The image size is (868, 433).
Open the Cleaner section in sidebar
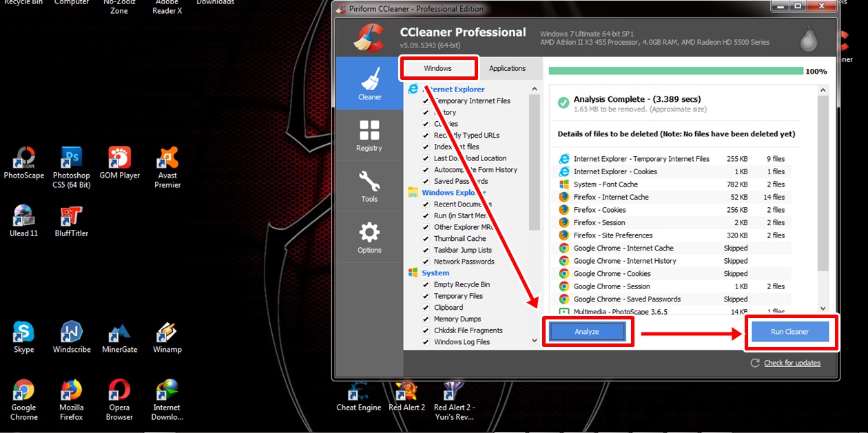(369, 83)
